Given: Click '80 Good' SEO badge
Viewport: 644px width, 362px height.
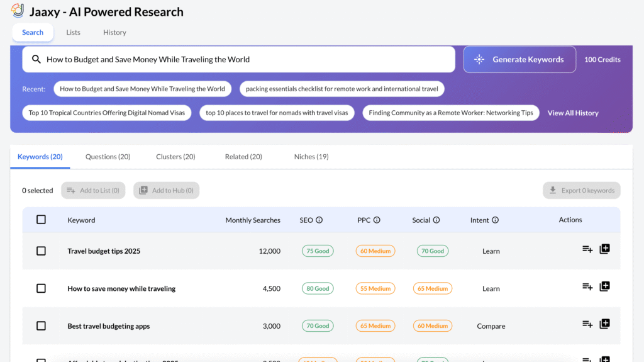Looking at the screenshot, I should coord(318,288).
